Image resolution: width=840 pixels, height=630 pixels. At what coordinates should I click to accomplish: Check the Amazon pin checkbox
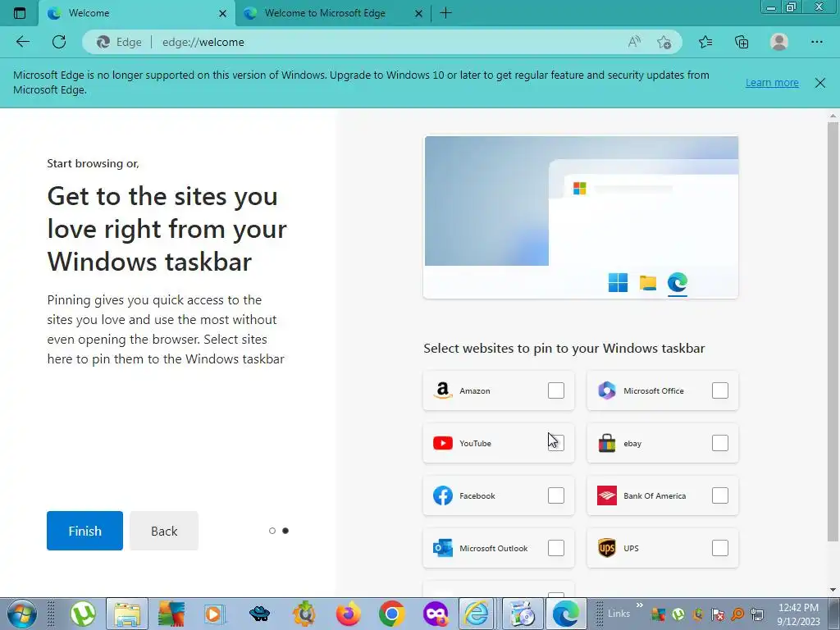[x=556, y=390]
